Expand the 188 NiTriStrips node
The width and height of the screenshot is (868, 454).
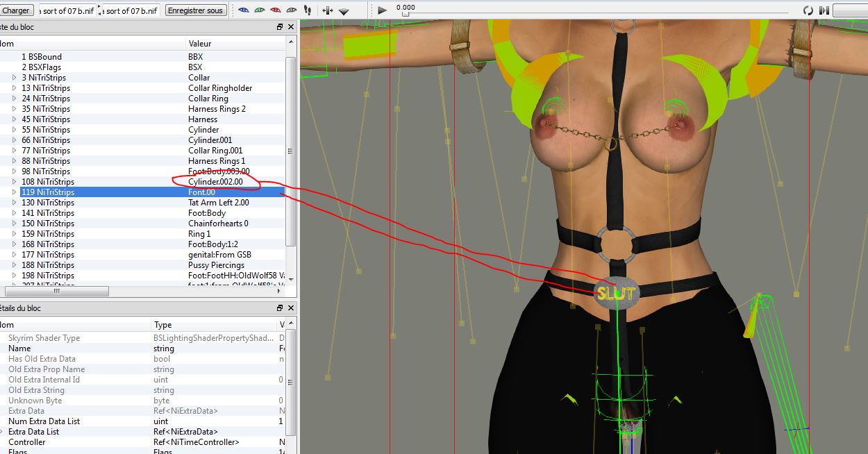(15, 265)
